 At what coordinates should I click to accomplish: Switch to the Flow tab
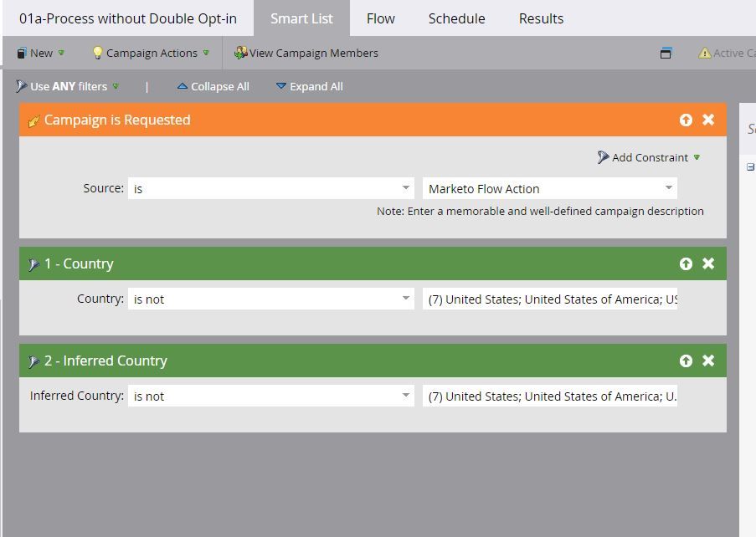380,18
